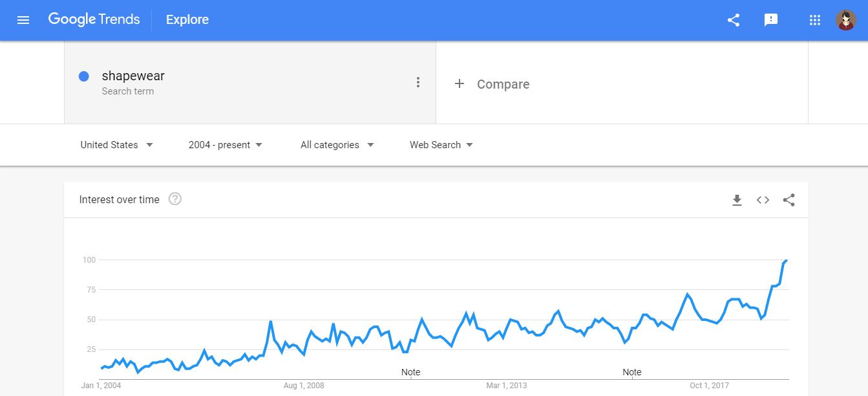868x396 pixels.
Task: Share the interest over time chart
Action: pos(789,200)
